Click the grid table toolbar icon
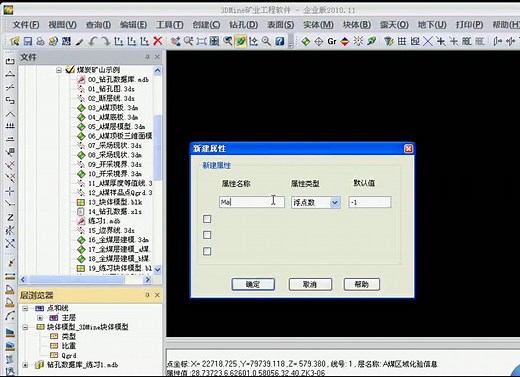The image size is (520, 377). (402, 41)
